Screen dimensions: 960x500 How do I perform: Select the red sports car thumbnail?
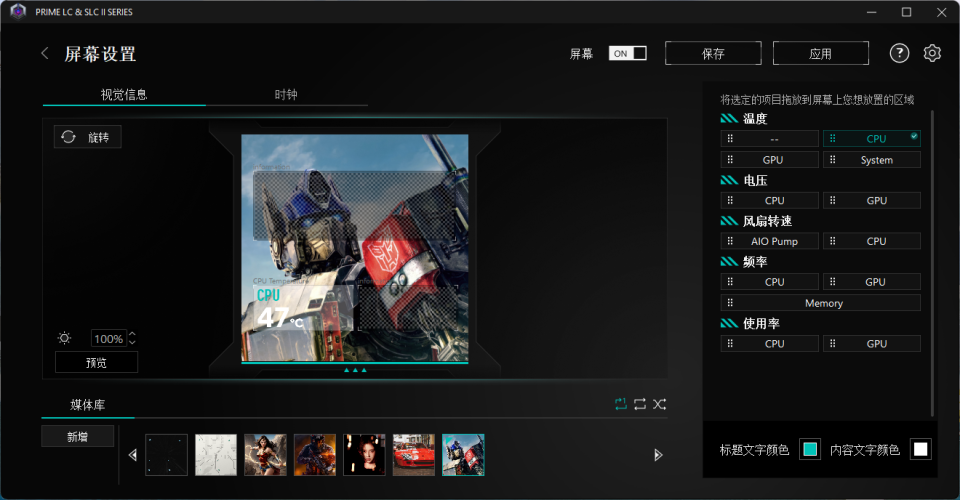(x=414, y=455)
